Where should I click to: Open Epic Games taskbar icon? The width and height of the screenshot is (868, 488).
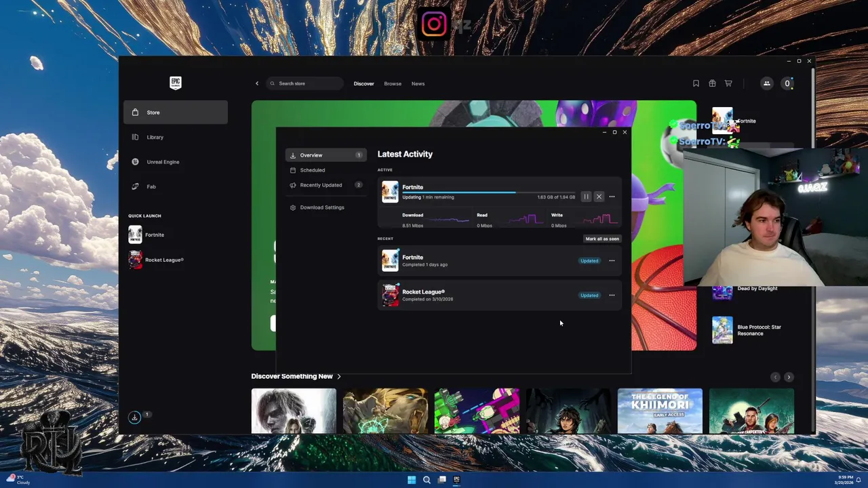tap(456, 480)
